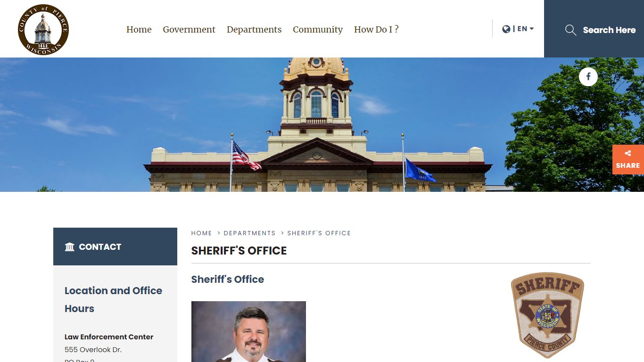Click the Sheriff's Office breadcrumb link
Viewport: 644px width, 362px height.
click(319, 233)
